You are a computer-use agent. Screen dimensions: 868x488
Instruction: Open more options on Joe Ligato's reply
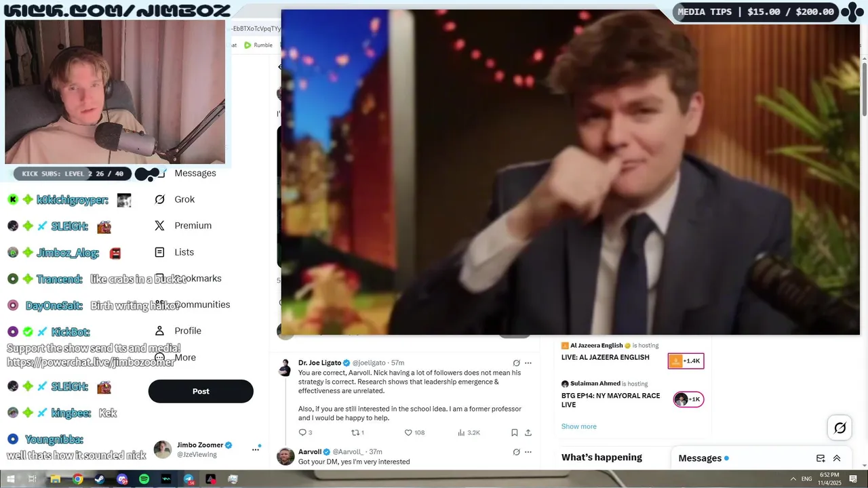click(528, 363)
